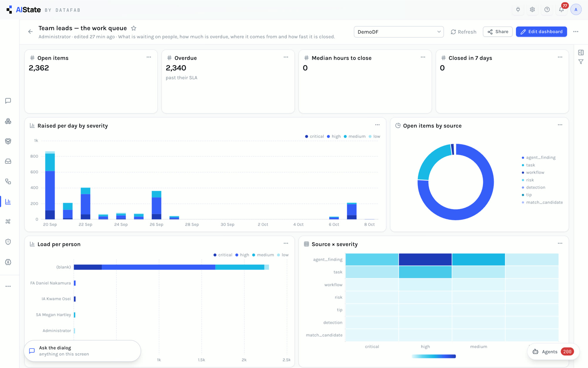Star the Team leads dashboard as favorite
Screen dimensions: 588x368
click(x=134, y=28)
